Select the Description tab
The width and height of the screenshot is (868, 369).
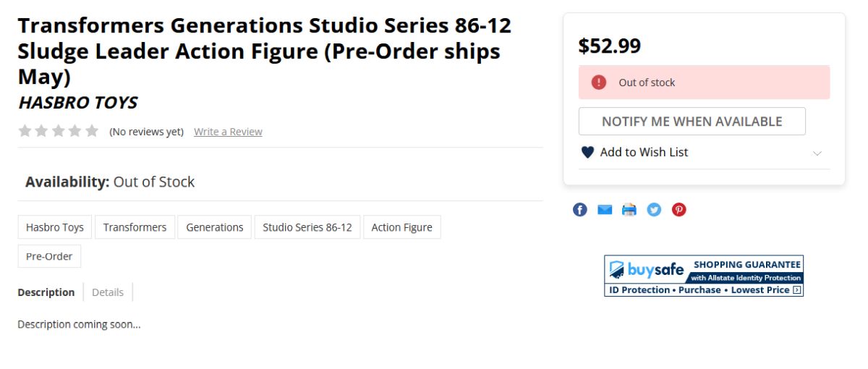[46, 292]
